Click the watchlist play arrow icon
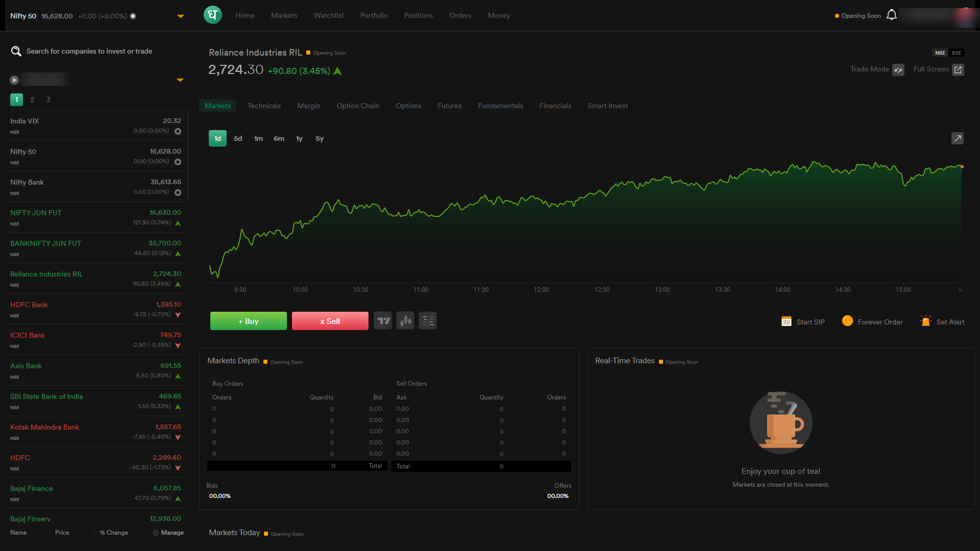Screen dimensions: 980x551 coord(14,80)
